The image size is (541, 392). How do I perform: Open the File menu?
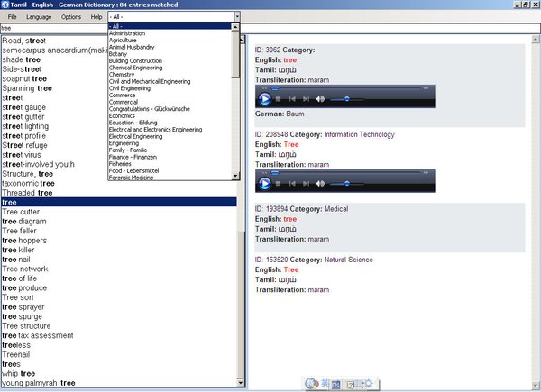pyautogui.click(x=12, y=17)
